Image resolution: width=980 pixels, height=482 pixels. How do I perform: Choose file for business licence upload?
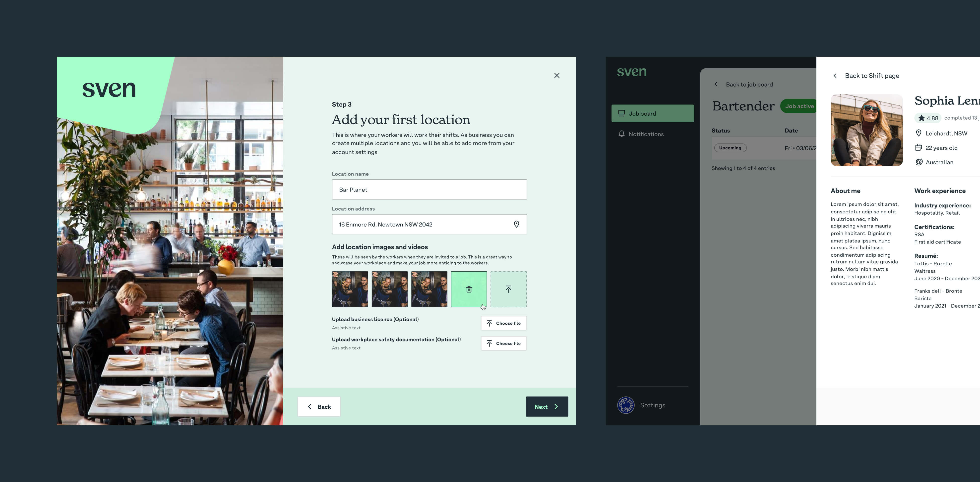tap(503, 323)
